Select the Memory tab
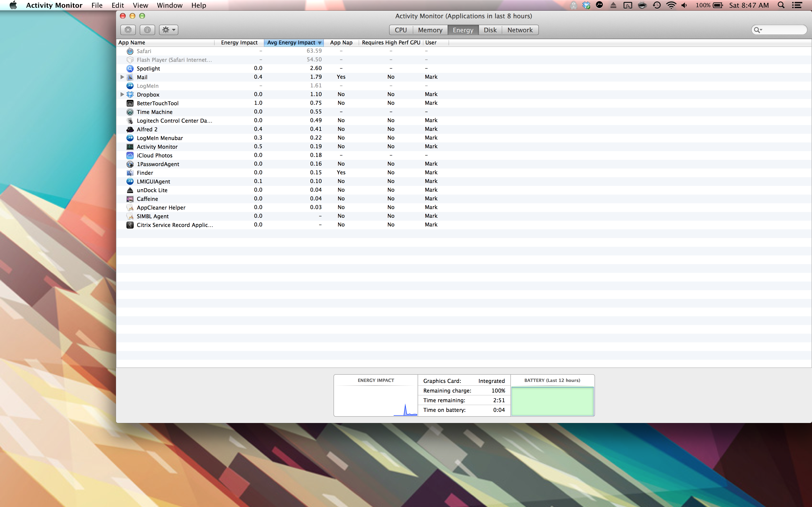 [430, 30]
